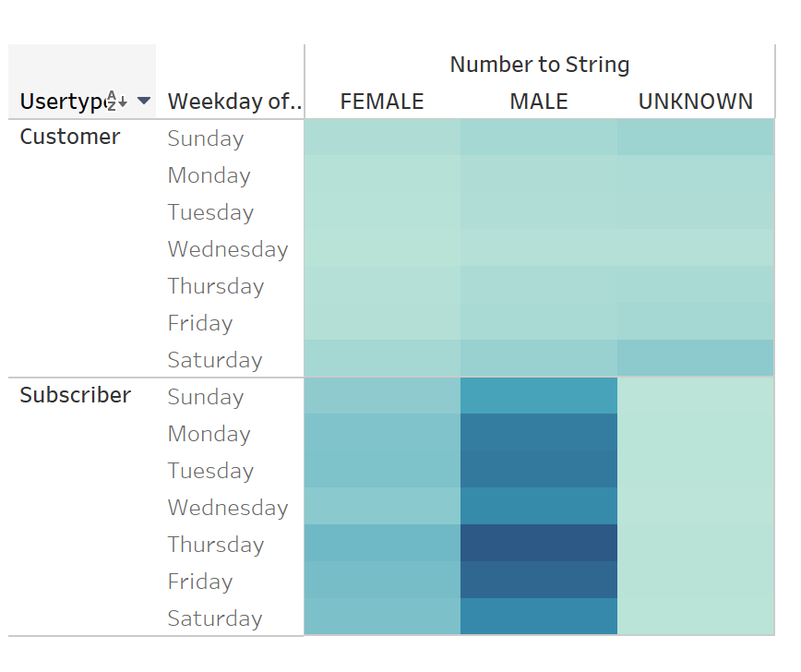Select the Customer Sunday FEMALE heatmap cell
801x672 pixels.
tap(382, 138)
